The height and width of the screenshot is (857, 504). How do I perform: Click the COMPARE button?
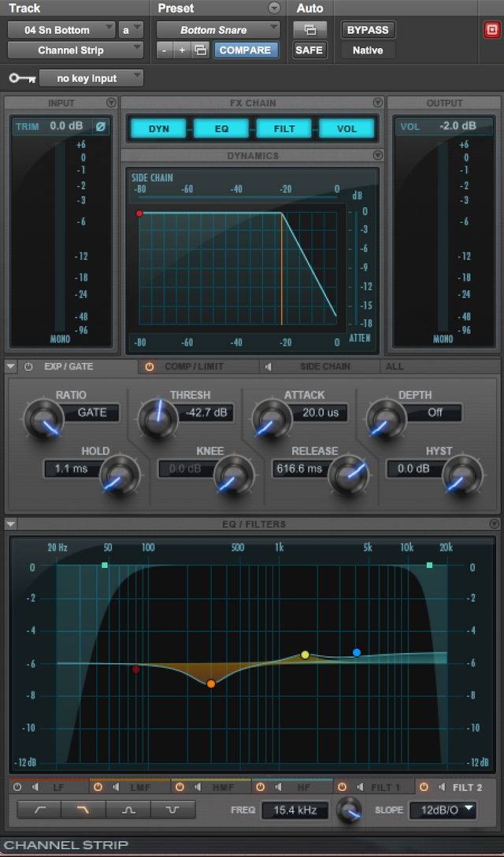(246, 50)
